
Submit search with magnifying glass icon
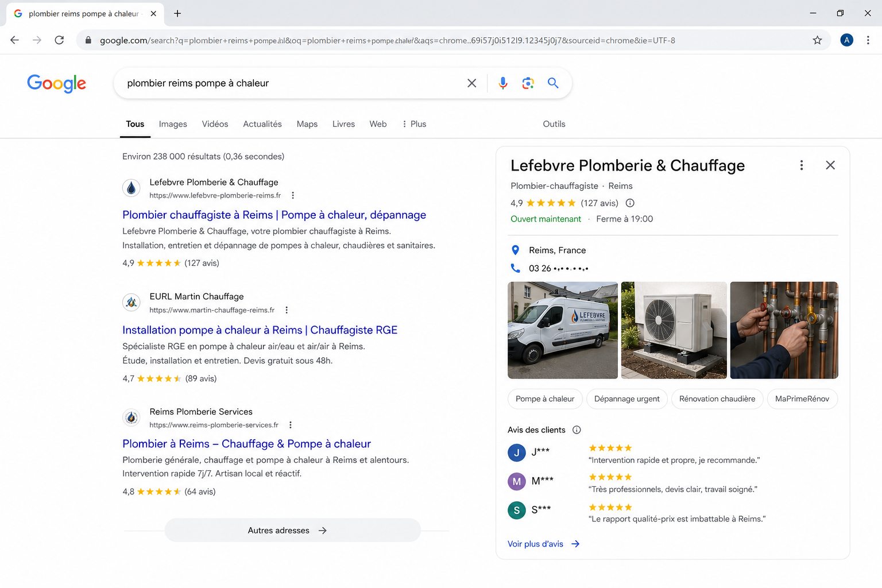tap(553, 83)
